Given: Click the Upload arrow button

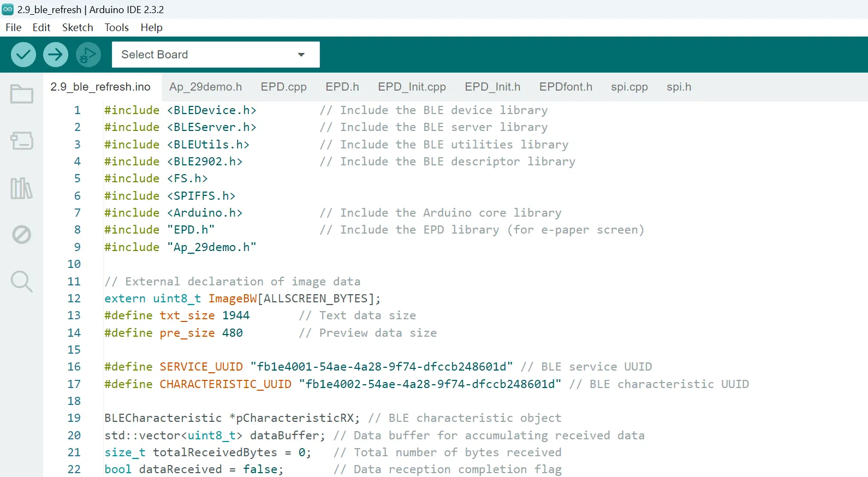Looking at the screenshot, I should pos(56,55).
